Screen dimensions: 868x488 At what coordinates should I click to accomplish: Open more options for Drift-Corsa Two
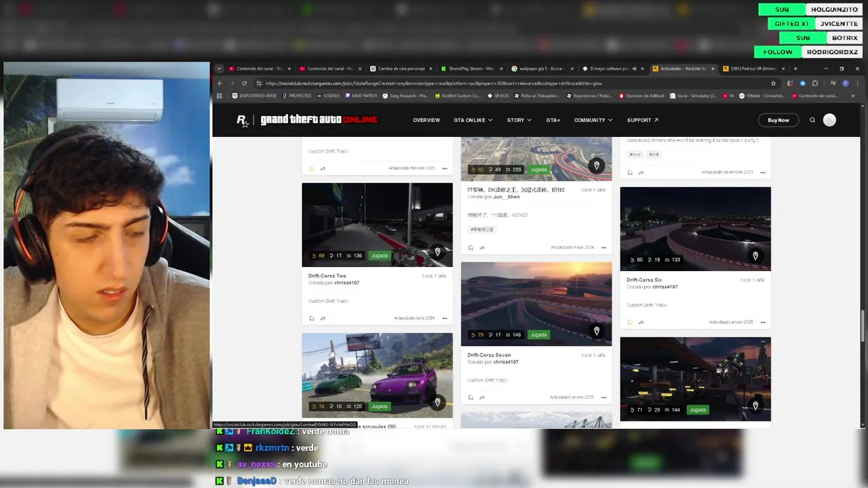pyautogui.click(x=444, y=318)
